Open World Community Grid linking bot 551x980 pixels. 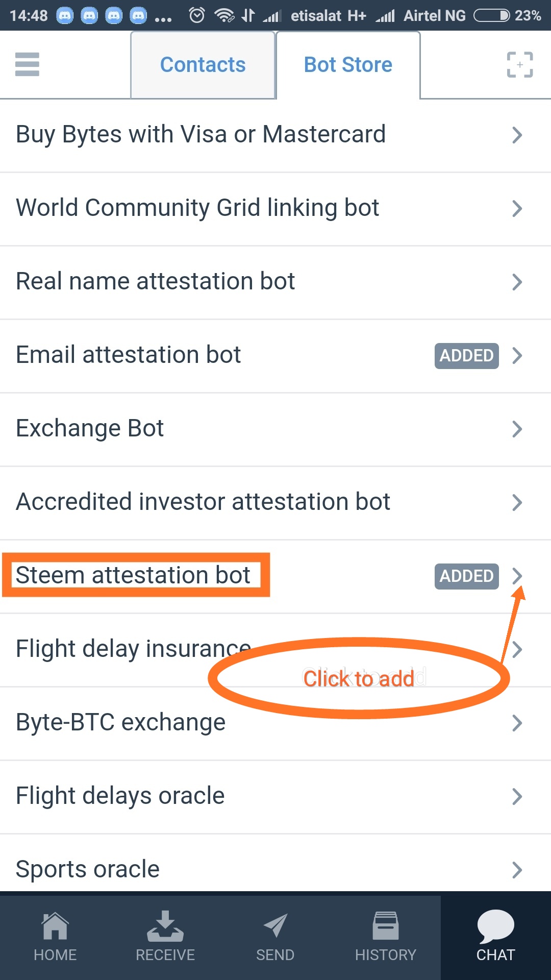[x=197, y=208]
